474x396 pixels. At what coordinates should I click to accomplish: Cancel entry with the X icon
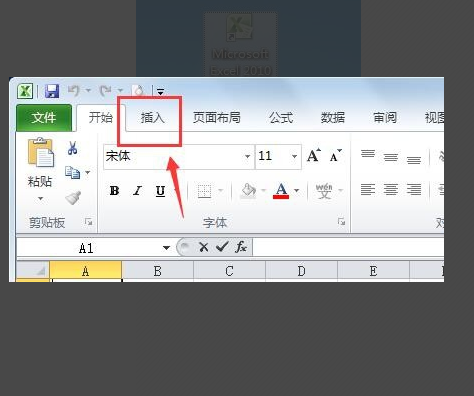point(203,247)
